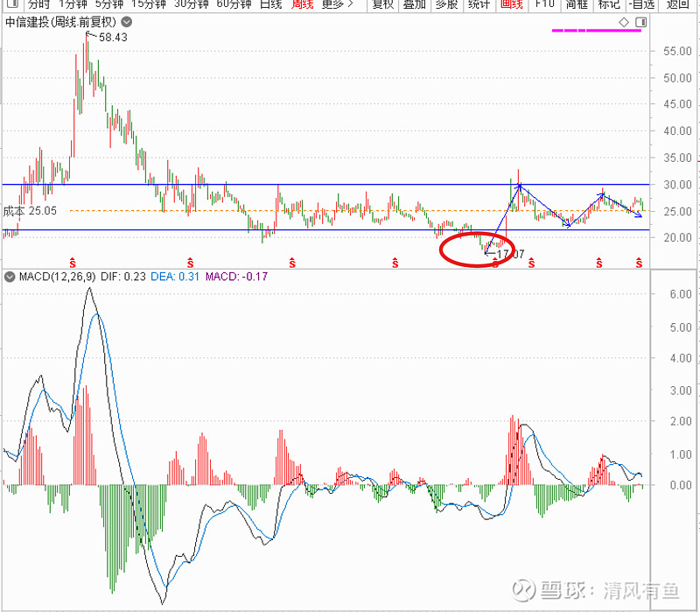Click the MACD(12,26,9) indicator label

tap(57, 277)
